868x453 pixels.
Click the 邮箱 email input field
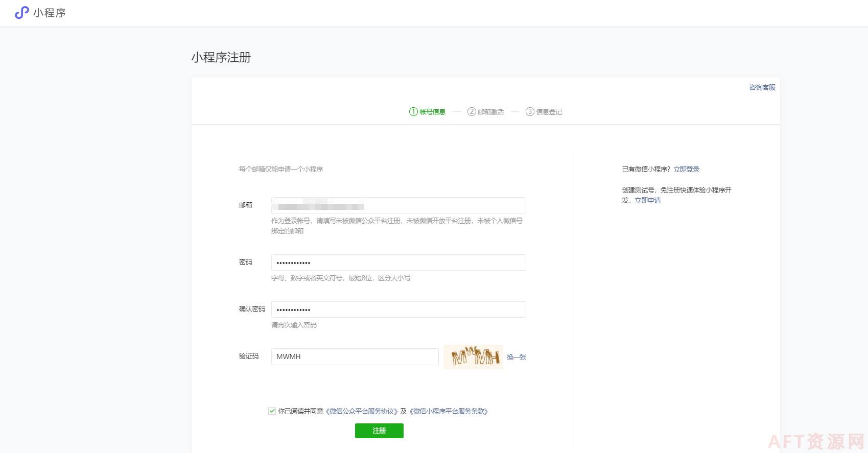[398, 205]
